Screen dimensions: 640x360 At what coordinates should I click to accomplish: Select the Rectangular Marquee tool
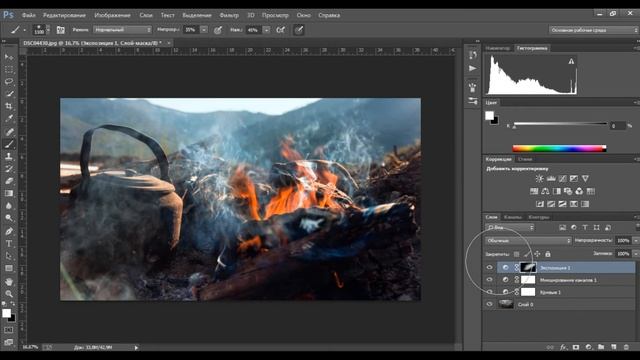pyautogui.click(x=9, y=69)
